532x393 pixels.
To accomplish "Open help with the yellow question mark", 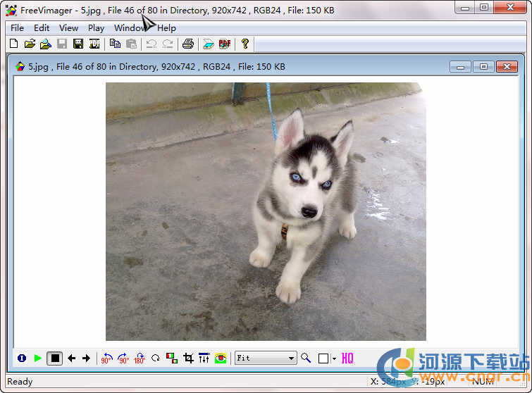I will coord(245,44).
